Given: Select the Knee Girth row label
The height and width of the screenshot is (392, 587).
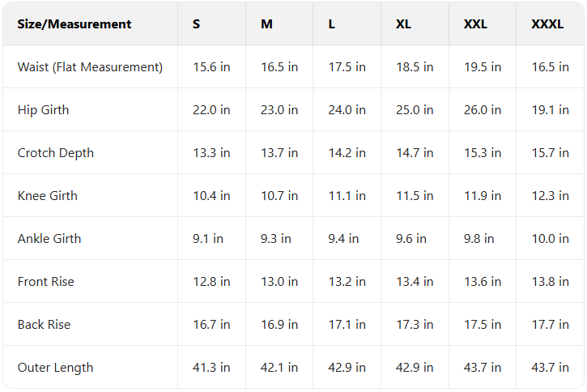Looking at the screenshot, I should tap(47, 196).
